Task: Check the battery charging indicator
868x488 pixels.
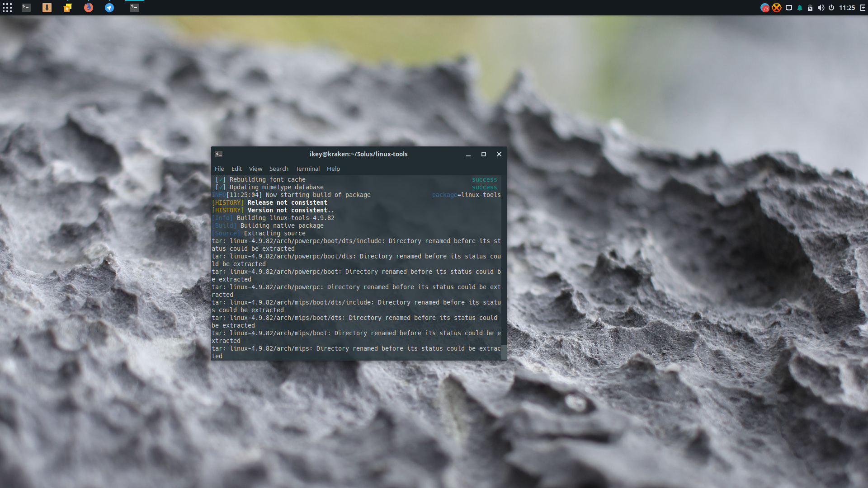Action: (810, 8)
